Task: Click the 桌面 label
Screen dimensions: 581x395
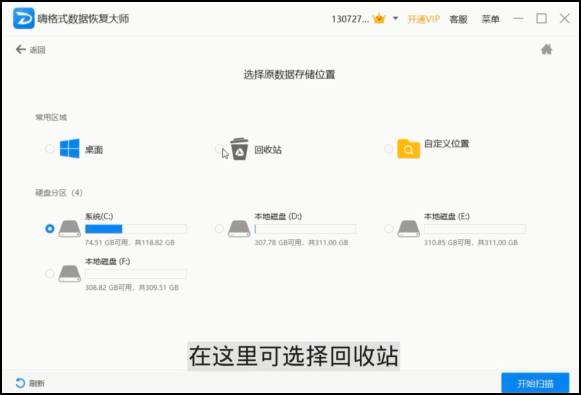Action: [x=94, y=149]
